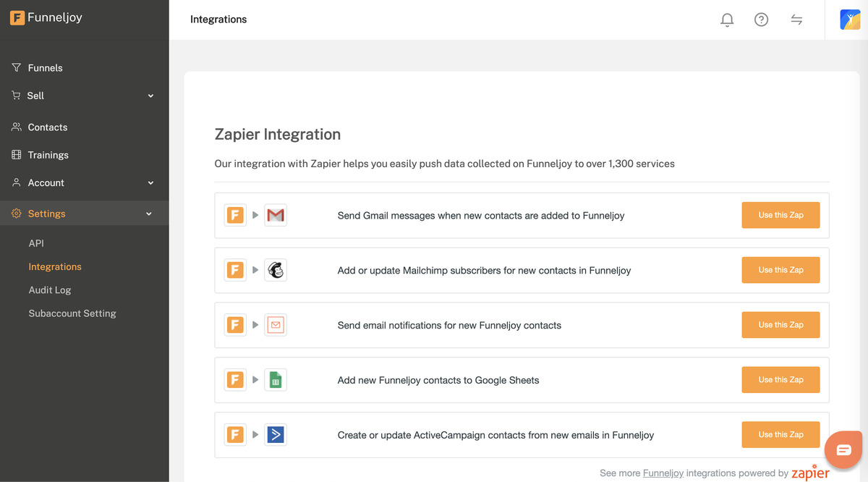The width and height of the screenshot is (868, 482).
Task: Use the Google Sheets Zap button
Action: (780, 380)
